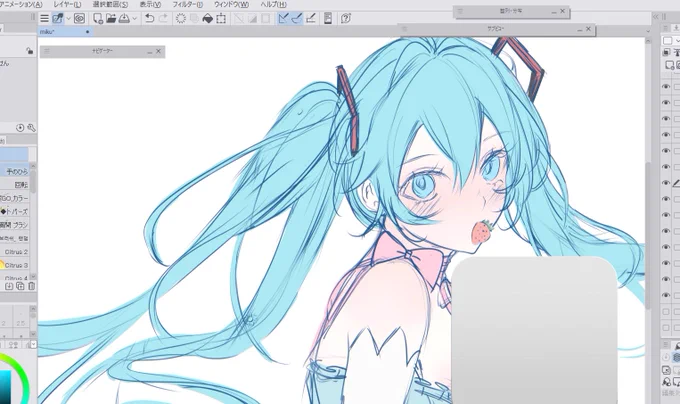Show the bottom hidden layer via empty eye box
680x404 pixels.
666,328
